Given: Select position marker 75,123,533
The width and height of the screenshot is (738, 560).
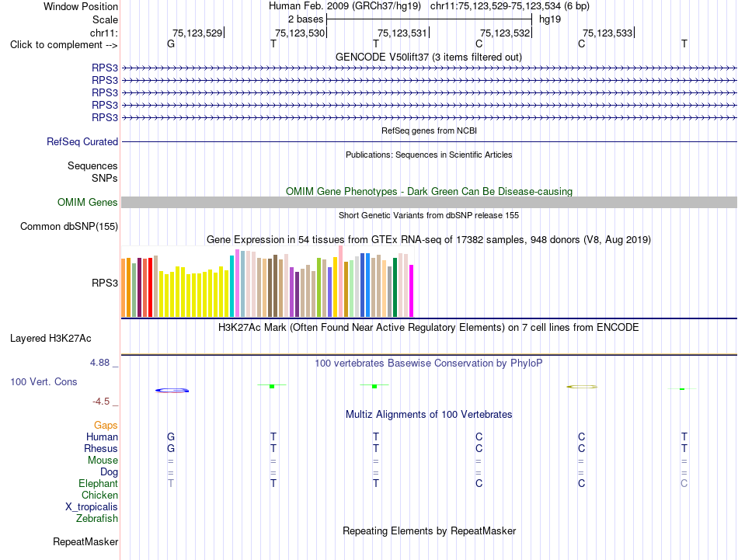Looking at the screenshot, I should pos(607,33).
